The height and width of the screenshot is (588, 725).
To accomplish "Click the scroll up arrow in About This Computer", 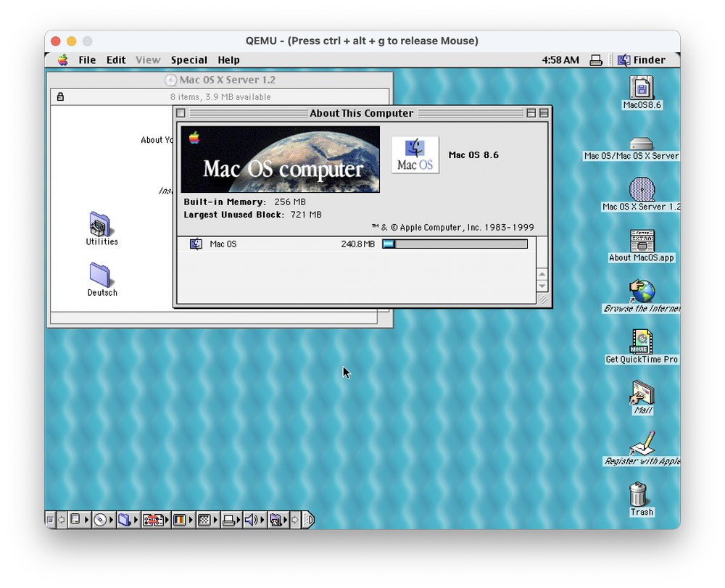I will click(x=542, y=274).
